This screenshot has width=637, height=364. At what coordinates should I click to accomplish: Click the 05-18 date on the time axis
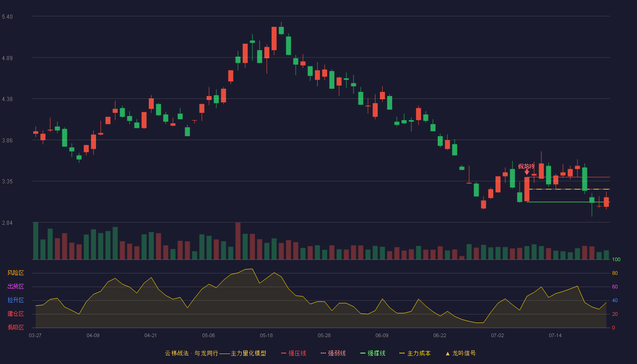tap(266, 335)
